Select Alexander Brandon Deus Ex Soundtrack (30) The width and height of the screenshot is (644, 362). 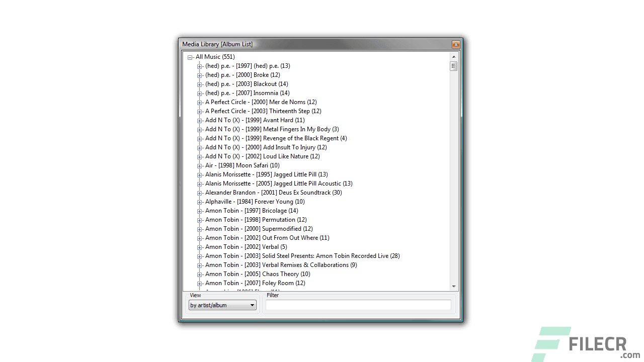[273, 193]
